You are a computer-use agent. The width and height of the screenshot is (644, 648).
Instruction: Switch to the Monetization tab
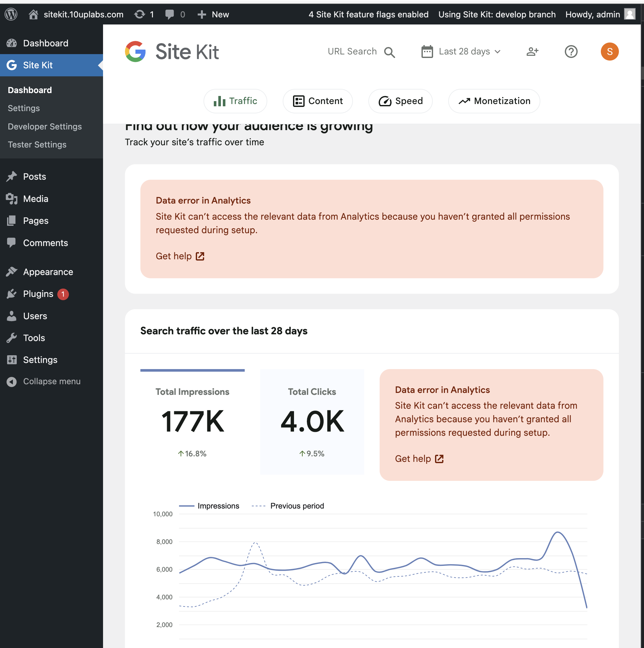493,101
